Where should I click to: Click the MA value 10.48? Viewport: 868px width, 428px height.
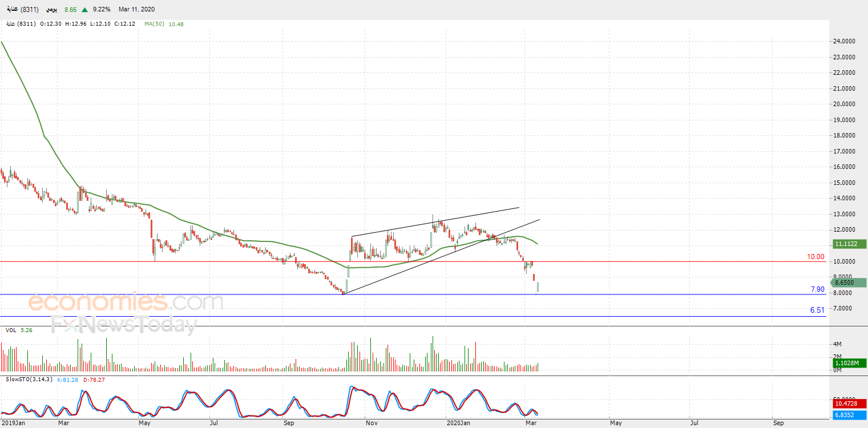click(x=176, y=24)
